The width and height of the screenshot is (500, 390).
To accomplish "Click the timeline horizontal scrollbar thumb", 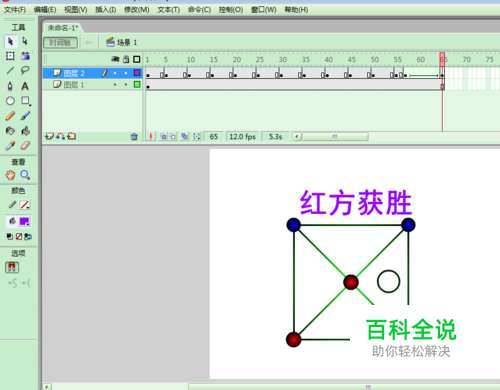I will pos(335,136).
